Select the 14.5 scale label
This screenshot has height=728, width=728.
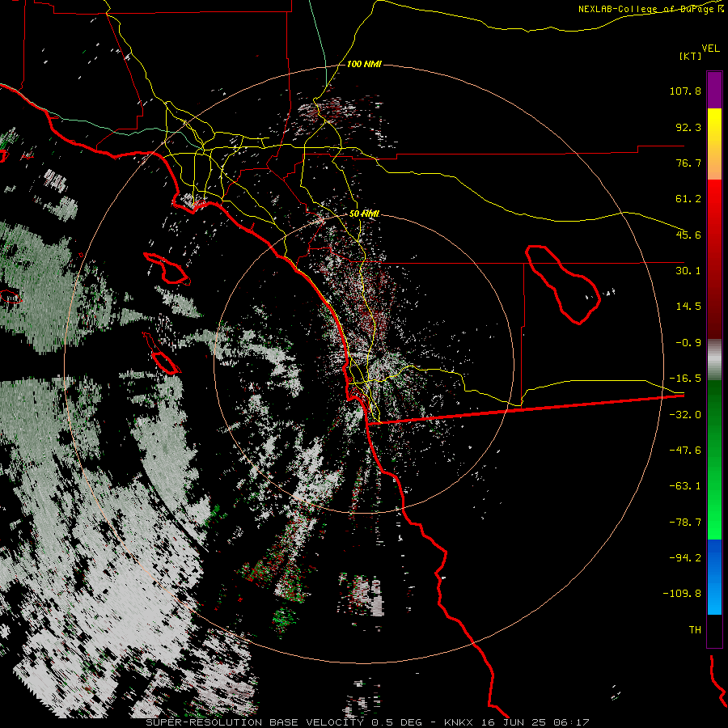(x=688, y=307)
